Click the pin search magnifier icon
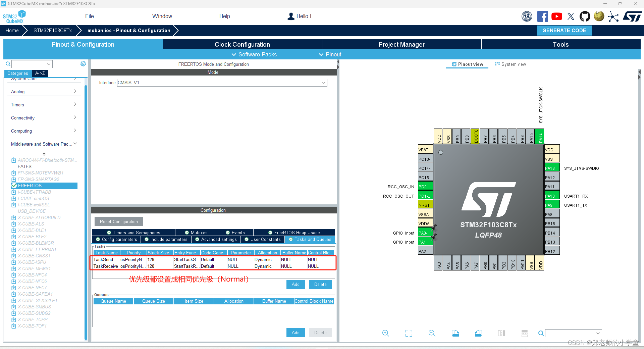Image resolution: width=644 pixels, height=349 pixels. click(541, 333)
